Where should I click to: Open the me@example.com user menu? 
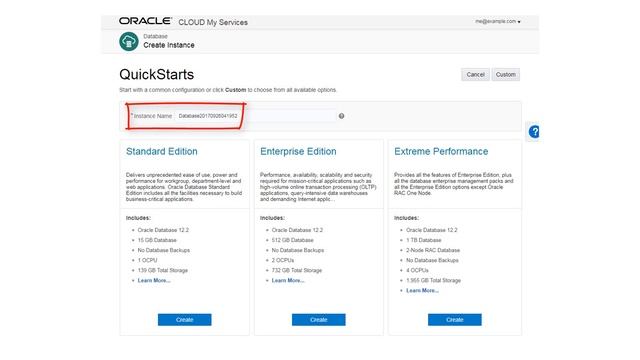498,21
